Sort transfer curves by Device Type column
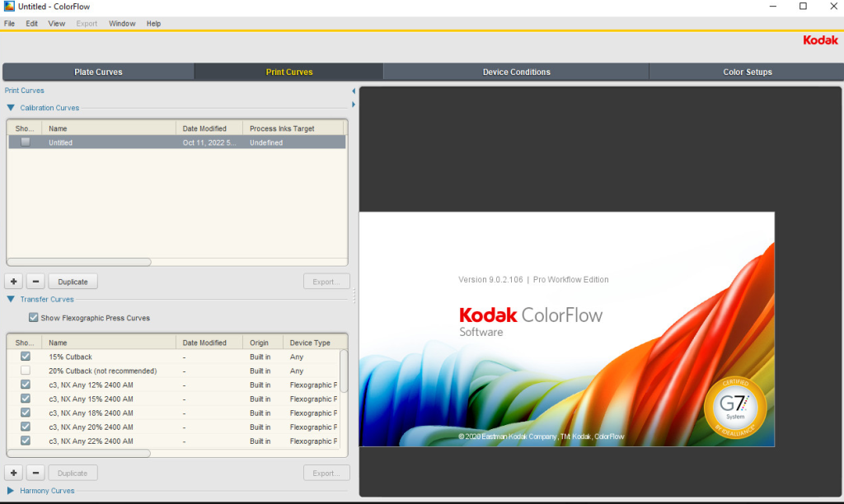This screenshot has width=844, height=504. (x=310, y=343)
